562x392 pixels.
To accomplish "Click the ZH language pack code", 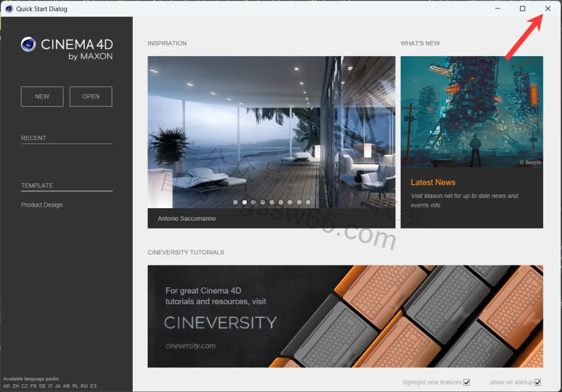I will click(16, 386).
